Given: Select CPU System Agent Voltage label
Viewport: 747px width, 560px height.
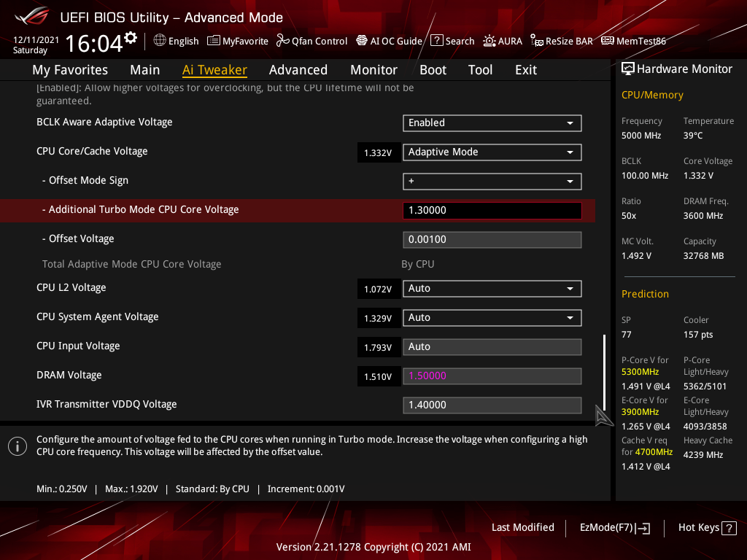Looking at the screenshot, I should tap(97, 316).
